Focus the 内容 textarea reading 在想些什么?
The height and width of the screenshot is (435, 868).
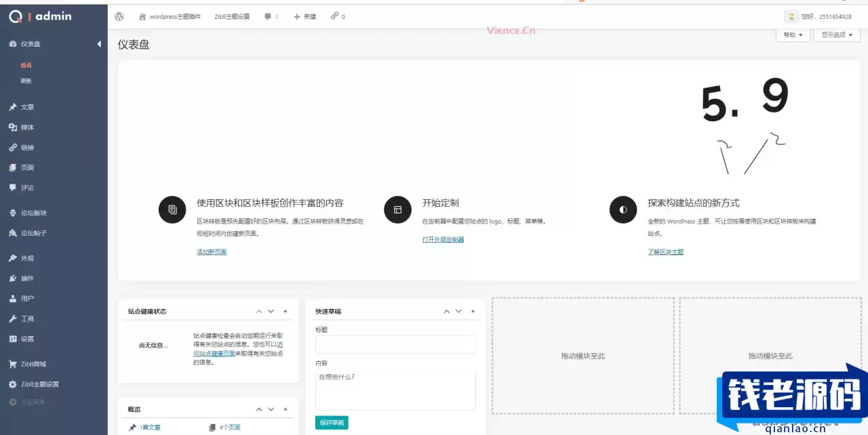395,390
